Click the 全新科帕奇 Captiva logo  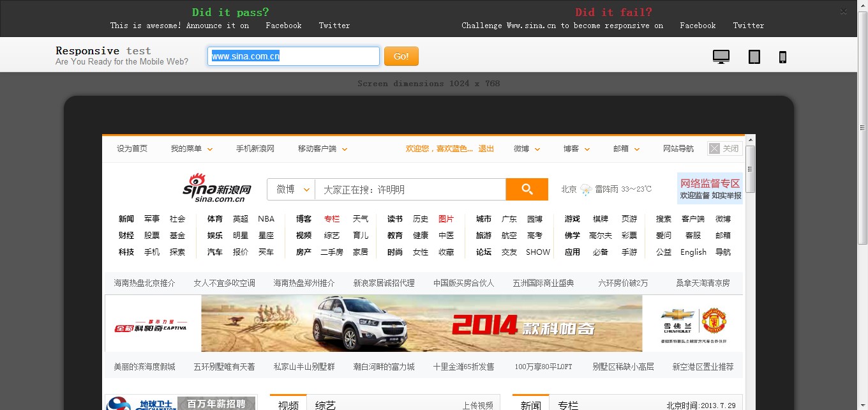point(151,325)
